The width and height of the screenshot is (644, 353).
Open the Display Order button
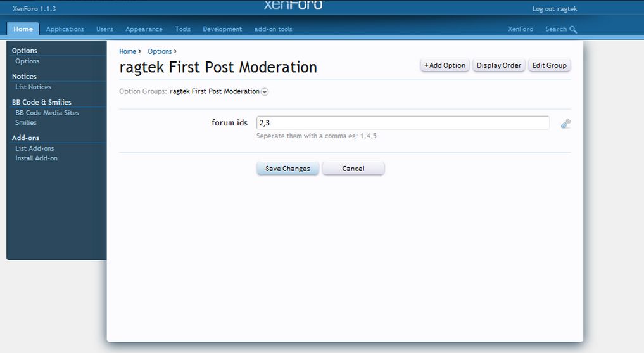pos(499,65)
